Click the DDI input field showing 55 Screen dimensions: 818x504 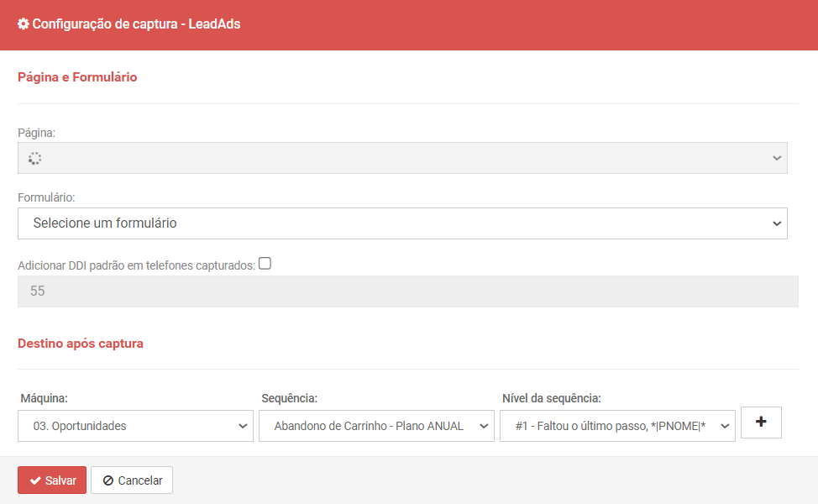pos(407,291)
